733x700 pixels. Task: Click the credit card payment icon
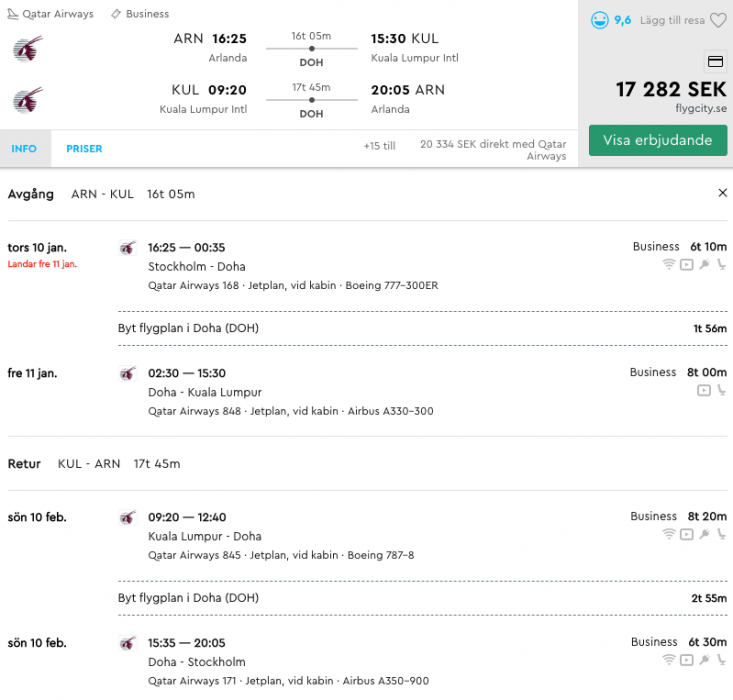[715, 60]
